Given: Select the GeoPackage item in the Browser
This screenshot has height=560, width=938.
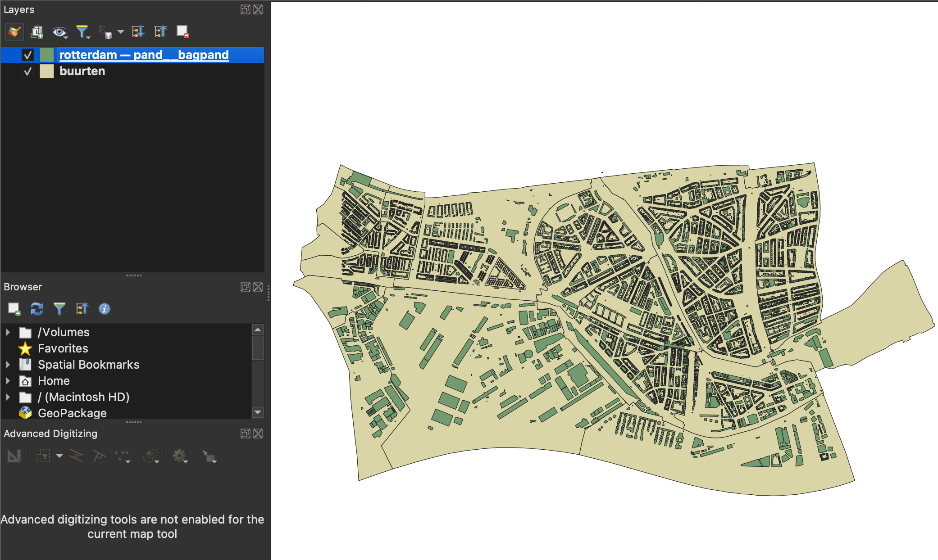Looking at the screenshot, I should tap(72, 413).
